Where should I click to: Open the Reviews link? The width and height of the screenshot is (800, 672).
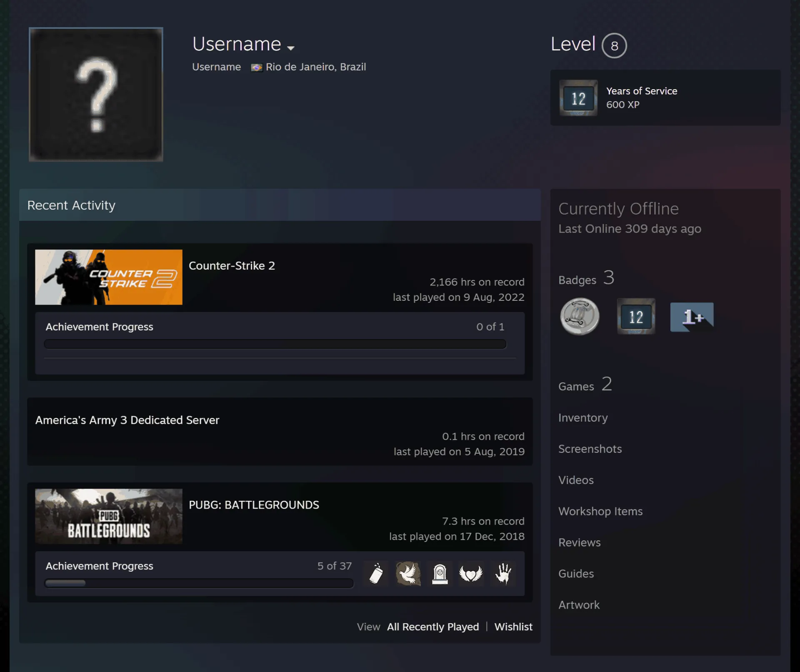pyautogui.click(x=580, y=543)
